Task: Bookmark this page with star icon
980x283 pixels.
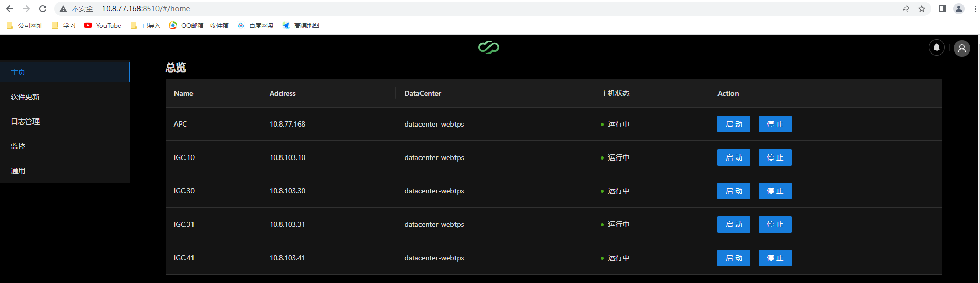Action: click(921, 9)
